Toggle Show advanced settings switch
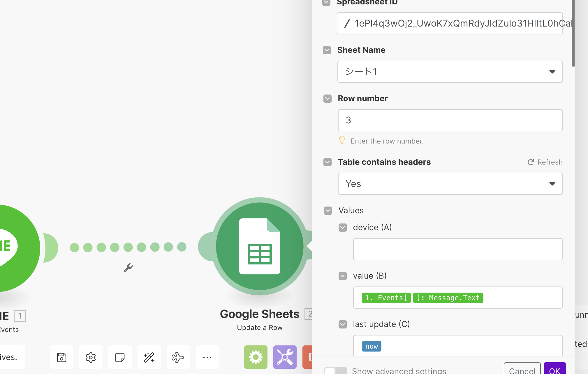Viewport: 588px width, 374px height. [335, 370]
